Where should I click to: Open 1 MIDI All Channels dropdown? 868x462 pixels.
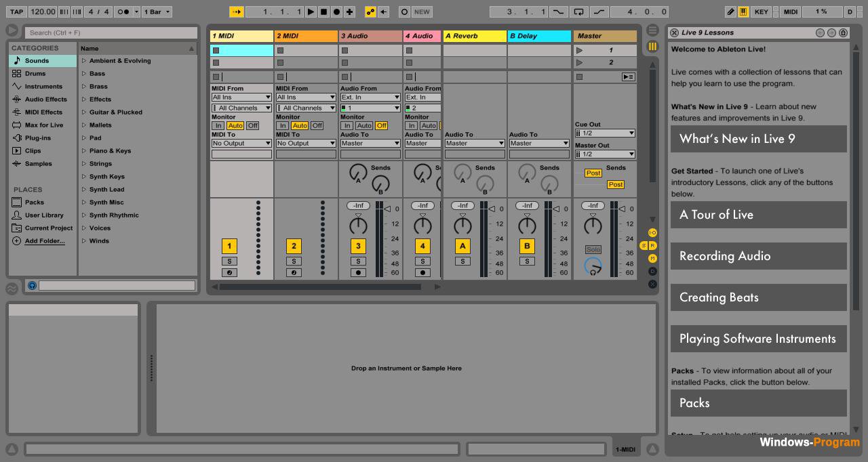click(x=241, y=108)
